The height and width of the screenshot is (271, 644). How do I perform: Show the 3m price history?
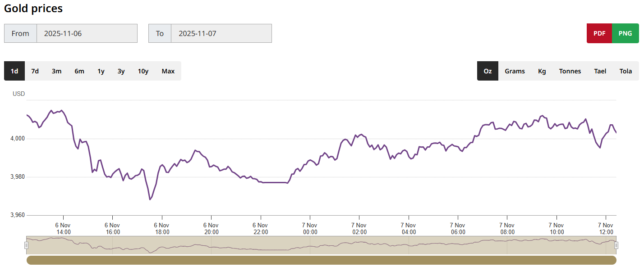click(56, 71)
